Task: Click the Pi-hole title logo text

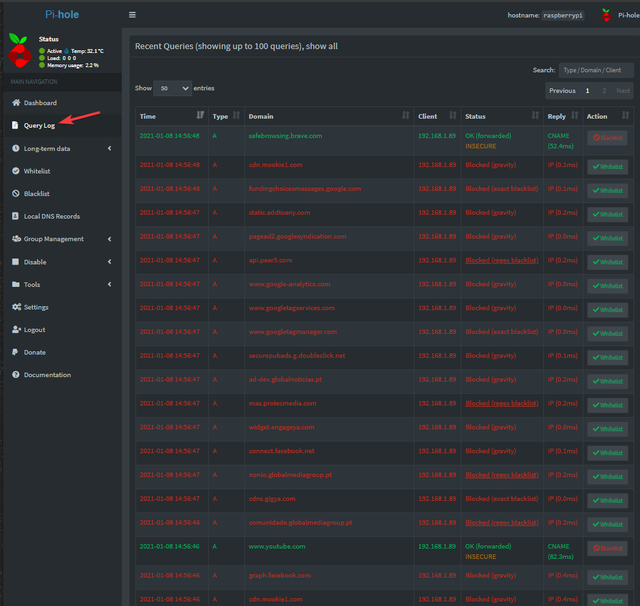Action: (x=62, y=15)
